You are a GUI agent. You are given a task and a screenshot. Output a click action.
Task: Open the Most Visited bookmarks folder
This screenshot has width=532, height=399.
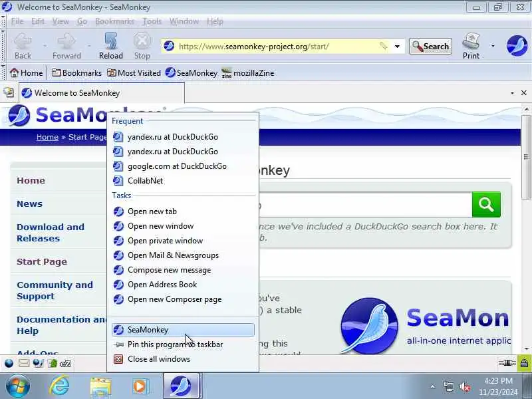click(x=134, y=73)
